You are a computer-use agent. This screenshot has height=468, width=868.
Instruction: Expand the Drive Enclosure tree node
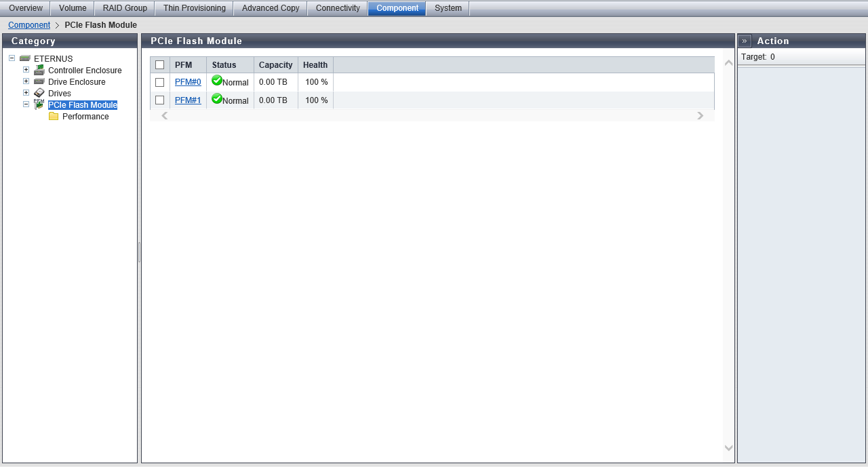(x=26, y=81)
